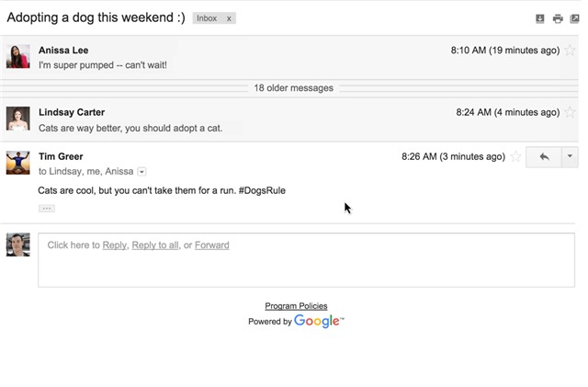588x387 pixels.
Task: Show trimmed content ellipsis button
Action: (x=46, y=209)
